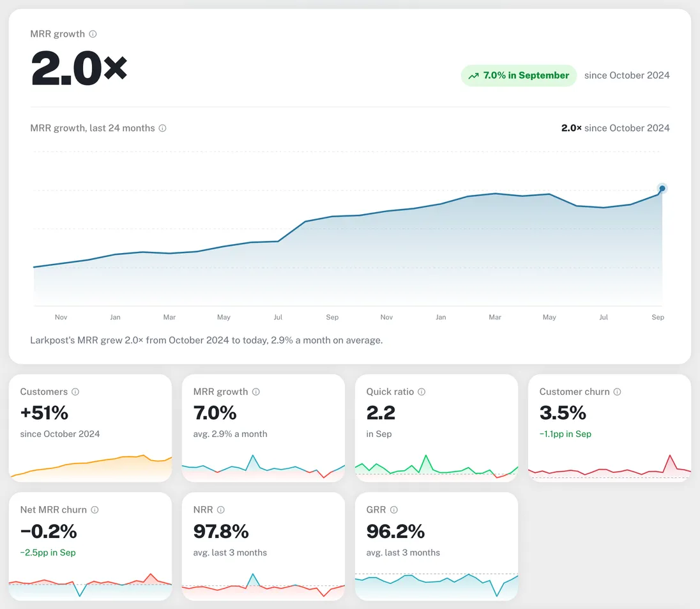Screen dimensions: 700x609
Task: Click 'avg. last 3 months' under NRR
Action: [x=231, y=553]
